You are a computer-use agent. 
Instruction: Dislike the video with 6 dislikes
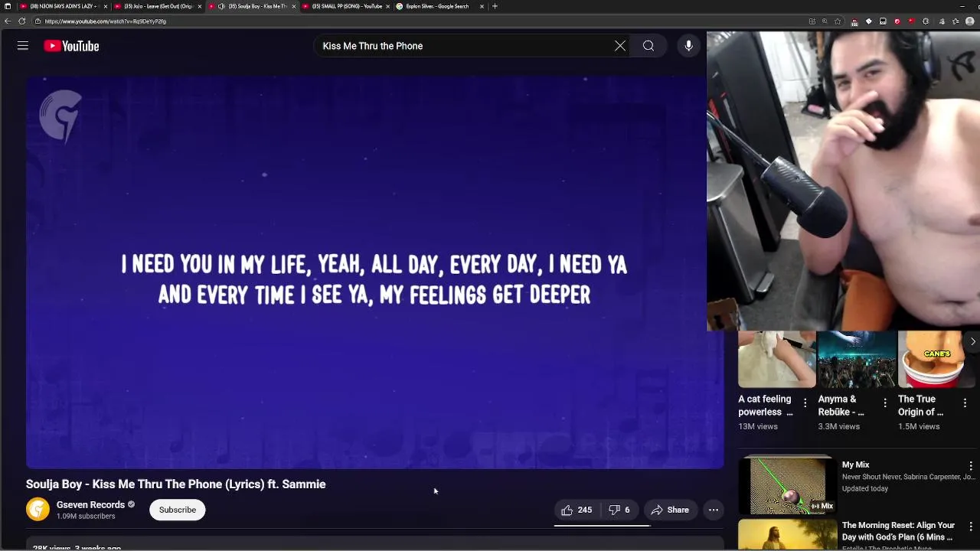click(619, 510)
